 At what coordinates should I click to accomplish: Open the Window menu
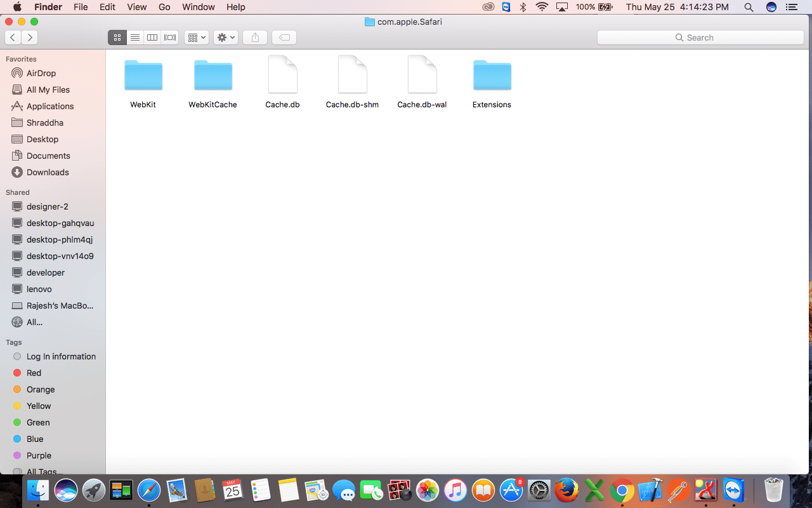(199, 7)
